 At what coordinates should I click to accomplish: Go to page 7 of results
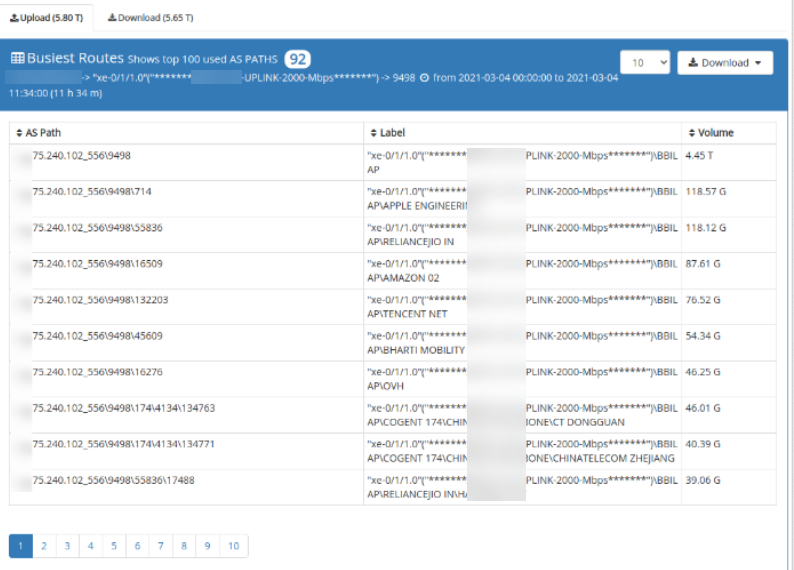161,546
